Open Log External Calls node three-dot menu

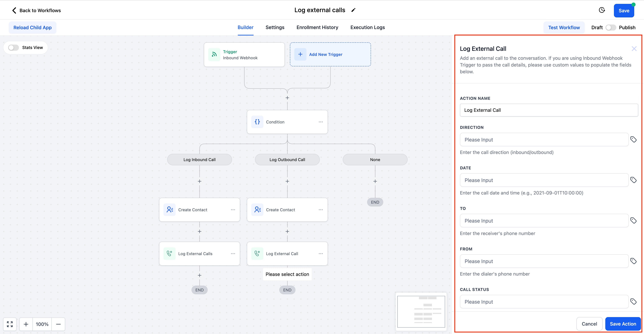(233, 253)
